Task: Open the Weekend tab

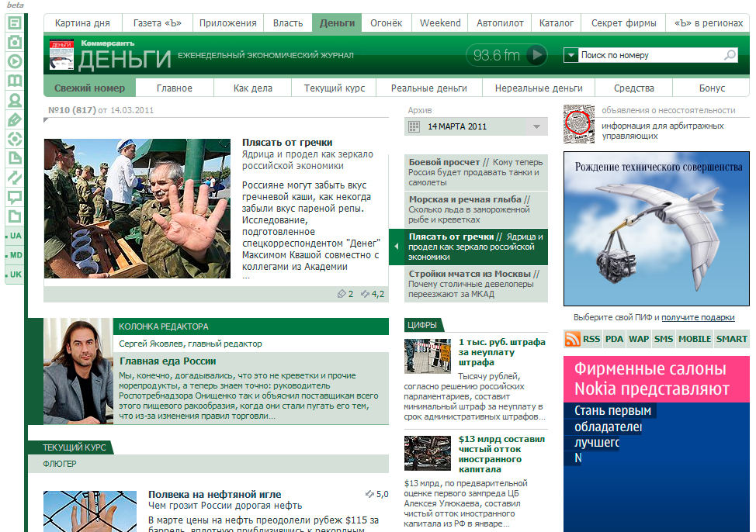Action: click(440, 23)
